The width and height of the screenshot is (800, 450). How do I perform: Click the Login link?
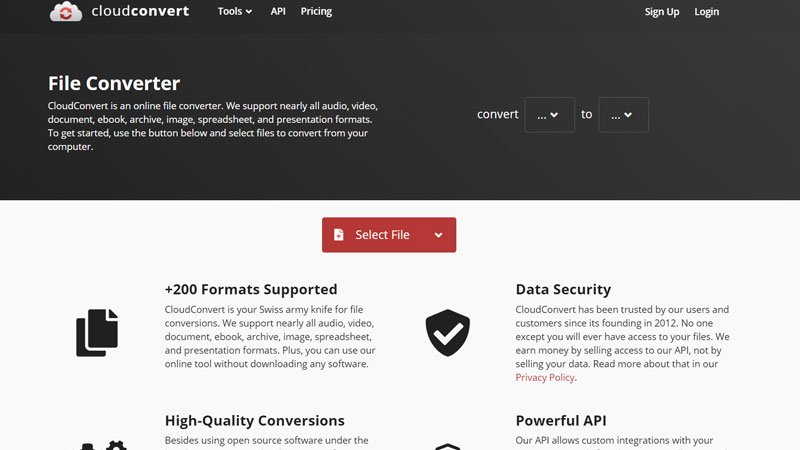[707, 12]
